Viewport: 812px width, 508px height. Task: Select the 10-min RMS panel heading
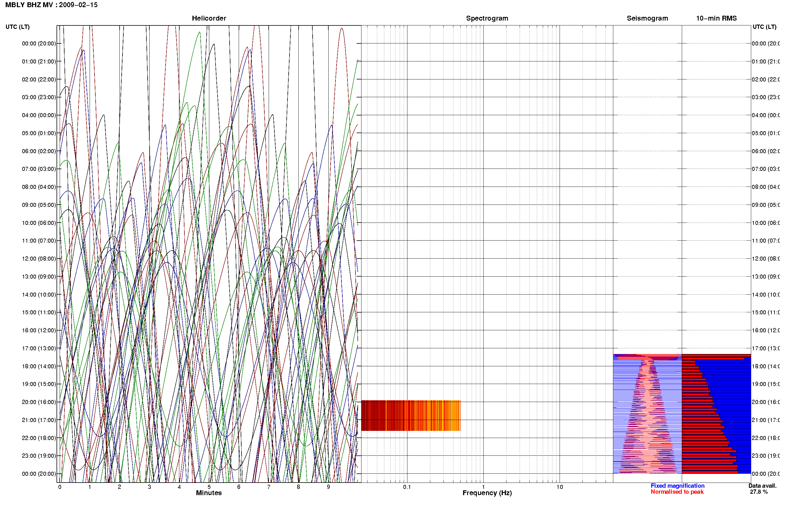716,18
